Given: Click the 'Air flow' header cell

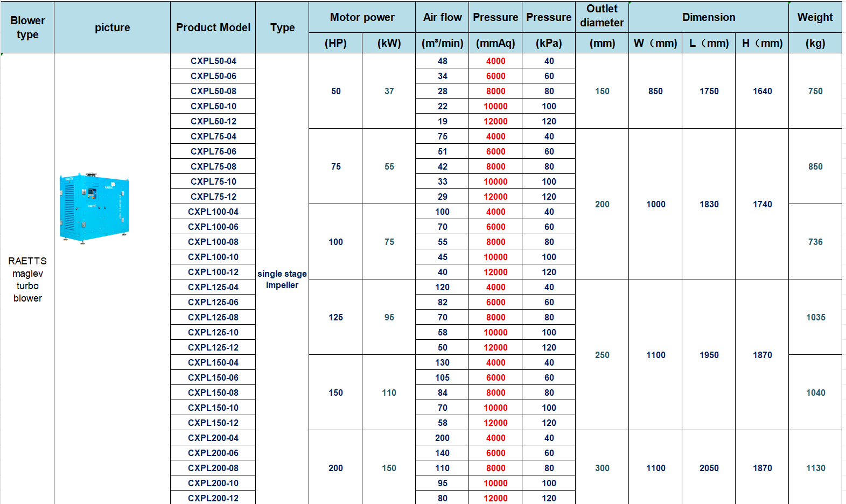Looking at the screenshot, I should (442, 17).
